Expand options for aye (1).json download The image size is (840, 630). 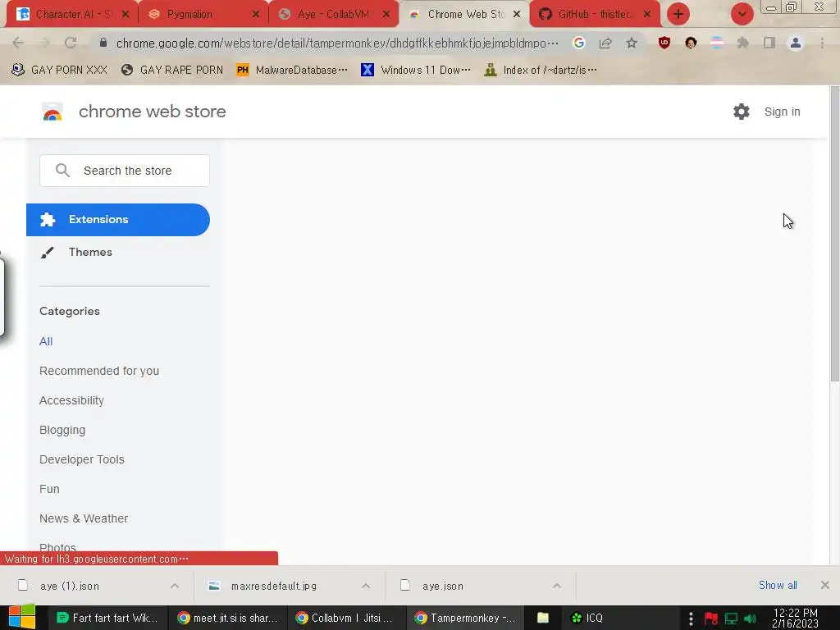175,586
